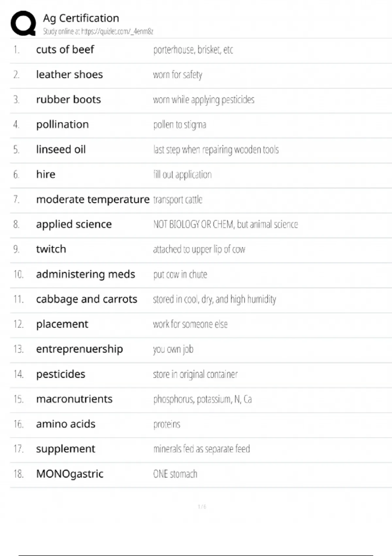Image resolution: width=392 pixels, height=556 pixels.
Task: Select the "MONOgastric" term
Action: 70,474
